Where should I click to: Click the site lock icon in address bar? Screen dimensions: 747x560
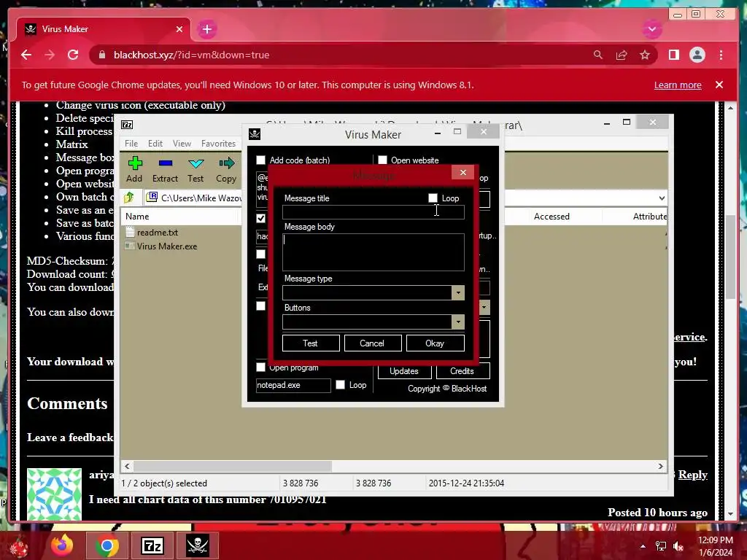(x=102, y=55)
